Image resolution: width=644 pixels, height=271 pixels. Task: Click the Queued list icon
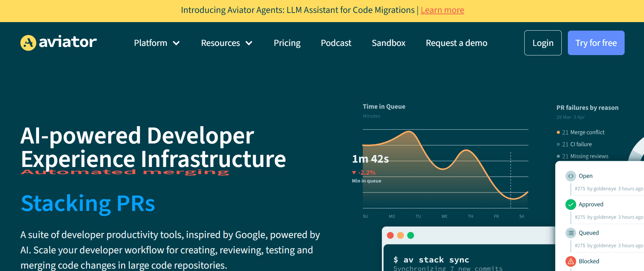571,233
